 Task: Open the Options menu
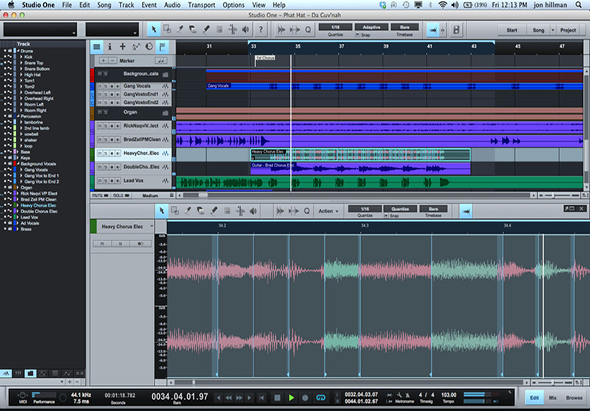pyautogui.click(x=233, y=5)
